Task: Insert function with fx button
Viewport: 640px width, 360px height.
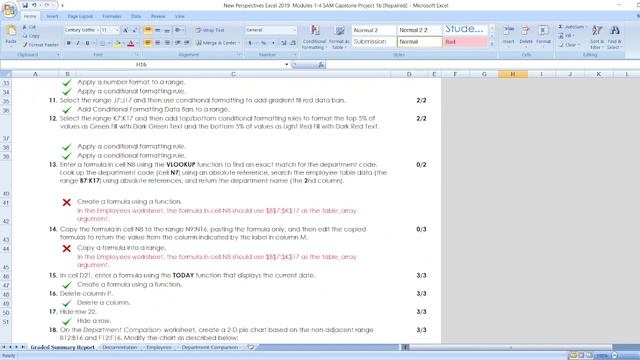Action: click(321, 64)
